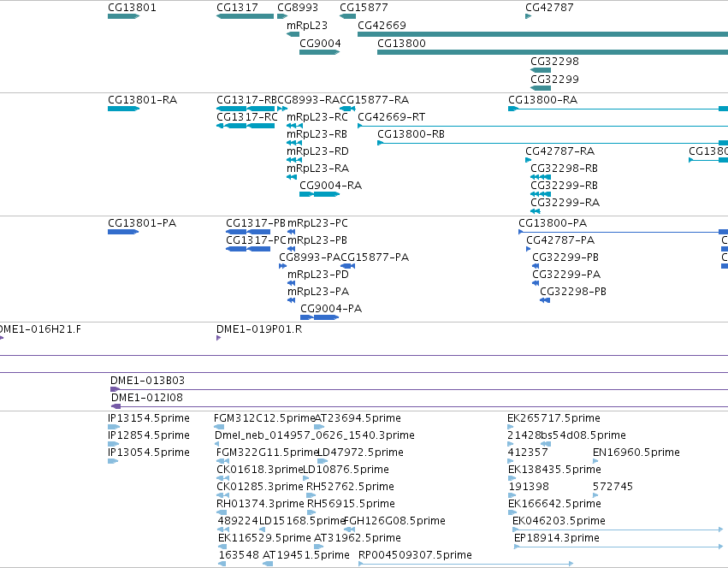Click transcript mRpL23-RB
Screen dimensions: 728x568
[x=317, y=134]
